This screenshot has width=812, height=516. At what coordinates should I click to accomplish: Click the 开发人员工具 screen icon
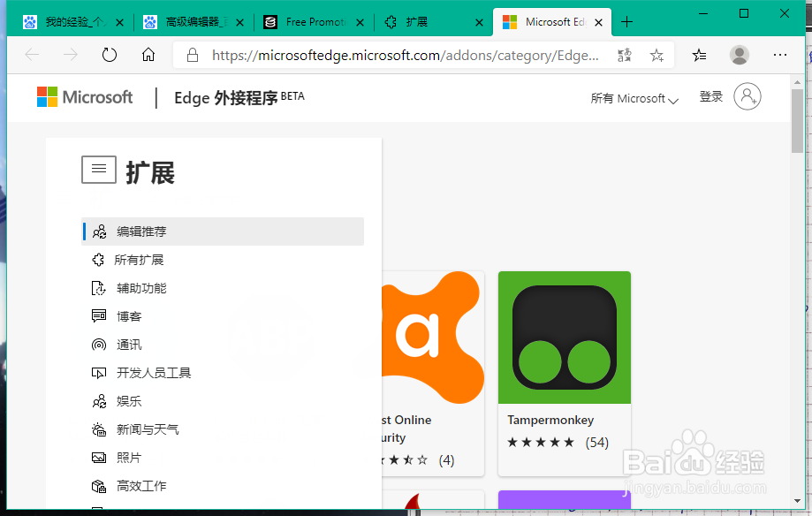[x=99, y=373]
